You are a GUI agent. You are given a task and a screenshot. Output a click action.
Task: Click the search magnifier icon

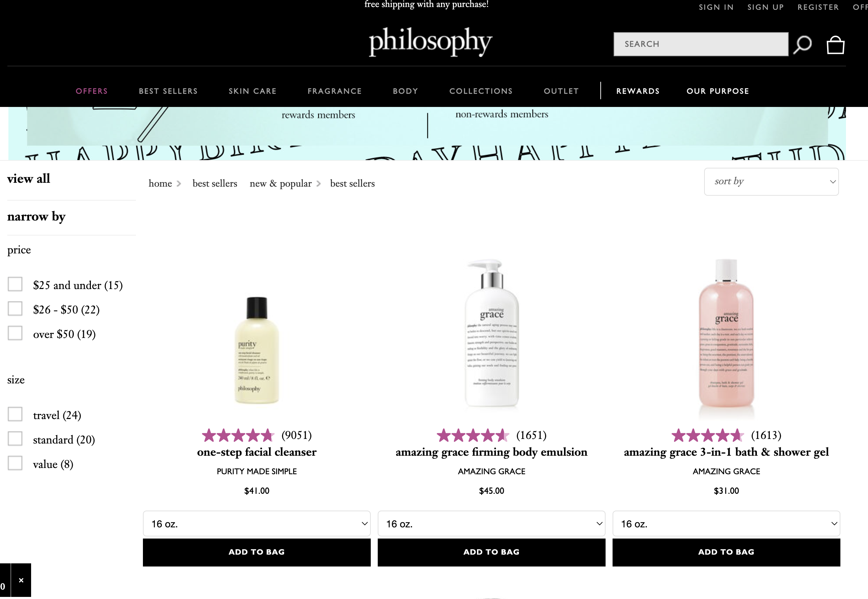click(x=802, y=45)
